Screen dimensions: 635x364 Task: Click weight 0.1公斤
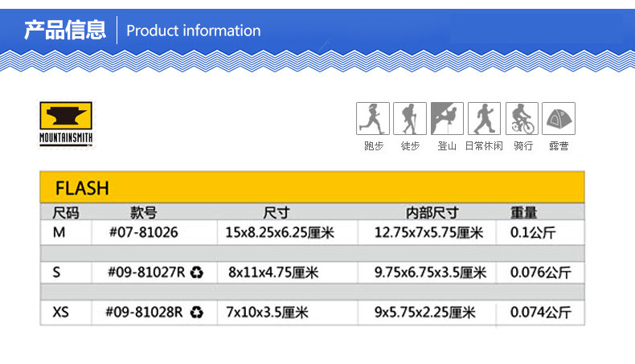coord(533,232)
